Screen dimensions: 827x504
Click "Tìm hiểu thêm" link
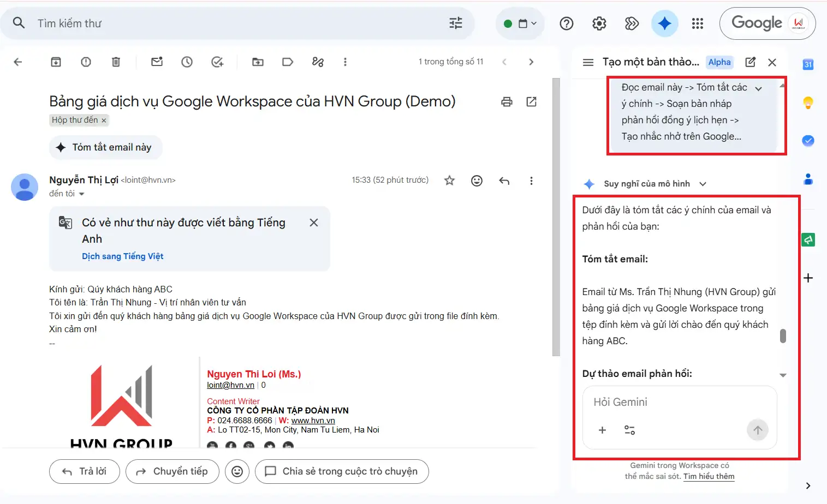(709, 476)
